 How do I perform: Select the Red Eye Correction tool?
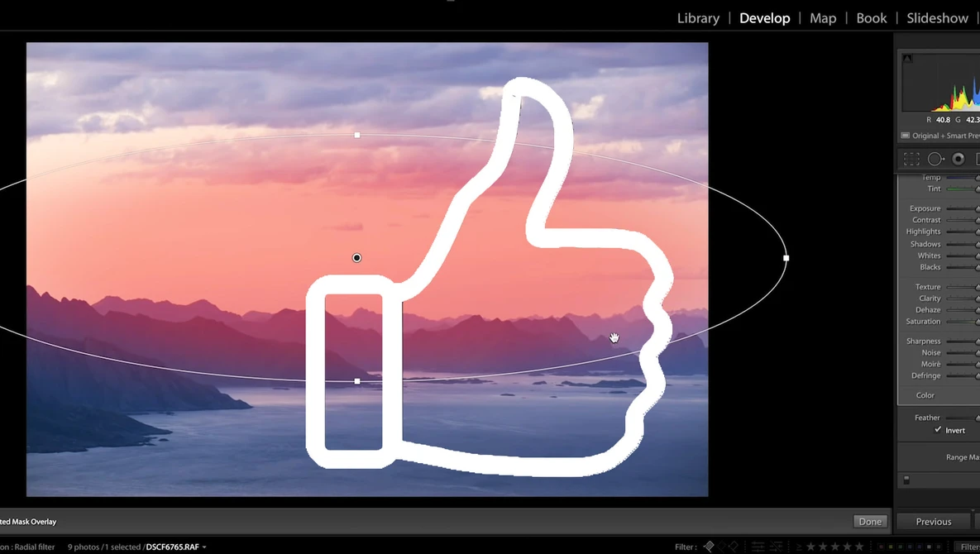(x=958, y=160)
